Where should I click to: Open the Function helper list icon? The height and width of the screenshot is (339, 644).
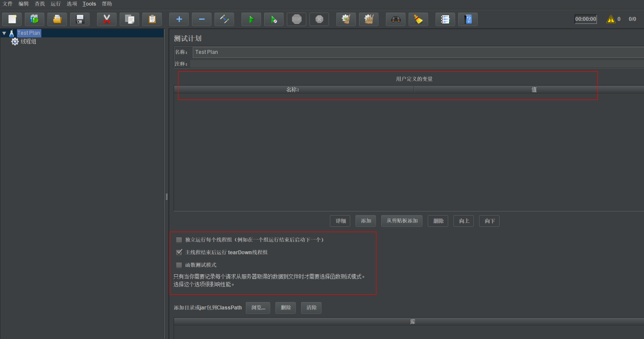pyautogui.click(x=445, y=19)
